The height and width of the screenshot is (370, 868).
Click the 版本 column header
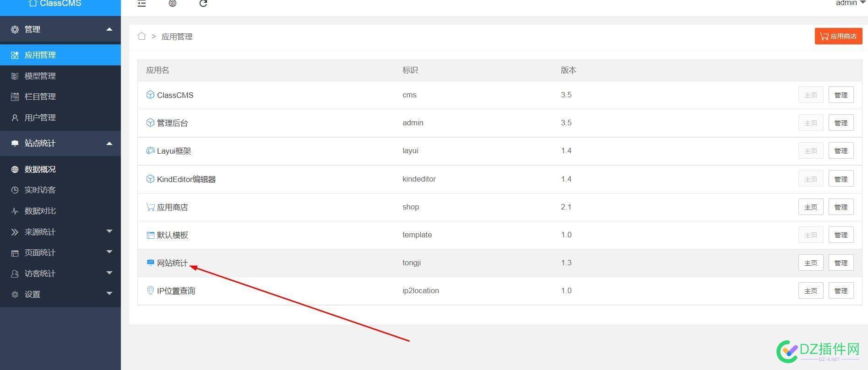pyautogui.click(x=569, y=70)
